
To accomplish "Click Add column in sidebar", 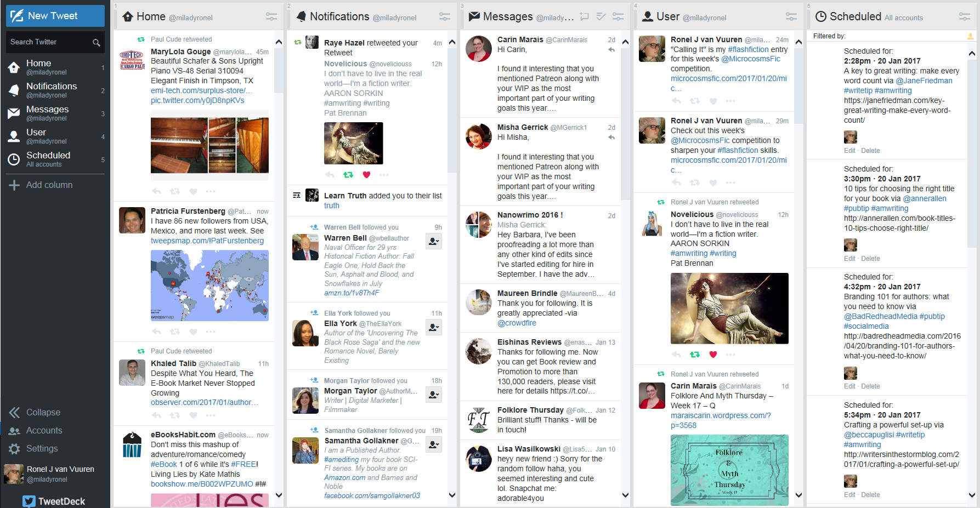I will (x=41, y=185).
